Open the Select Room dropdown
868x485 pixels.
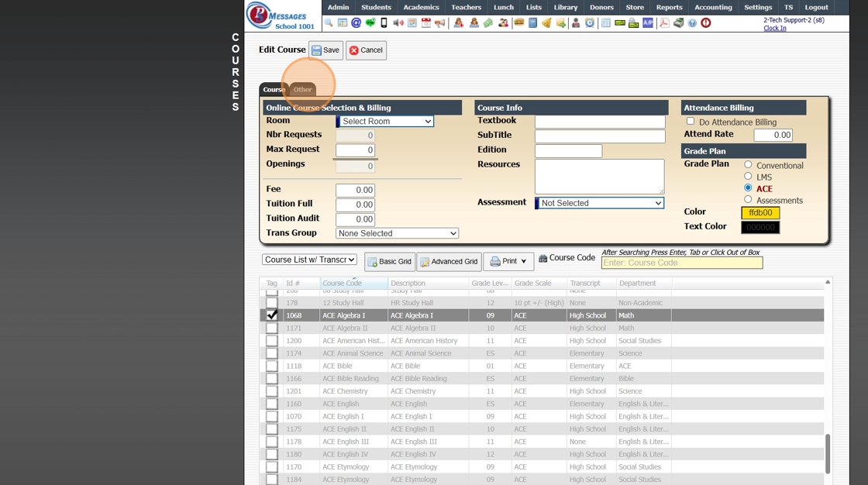click(x=384, y=121)
